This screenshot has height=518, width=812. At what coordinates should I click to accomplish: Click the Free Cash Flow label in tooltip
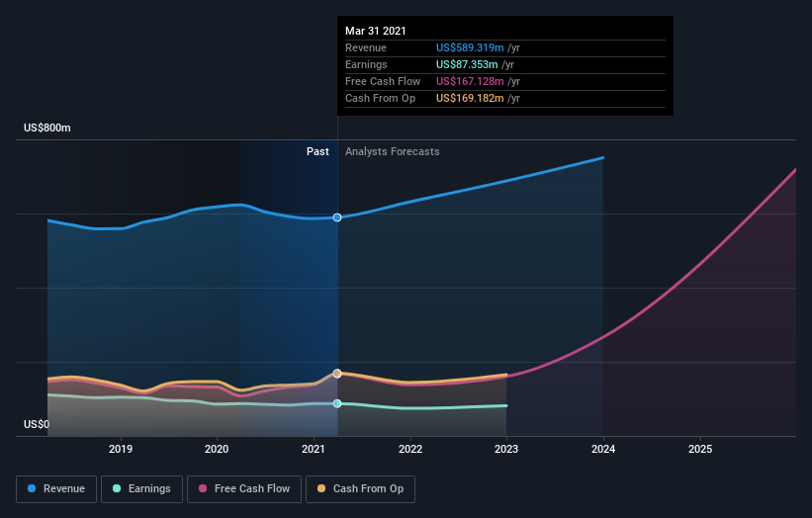[383, 81]
